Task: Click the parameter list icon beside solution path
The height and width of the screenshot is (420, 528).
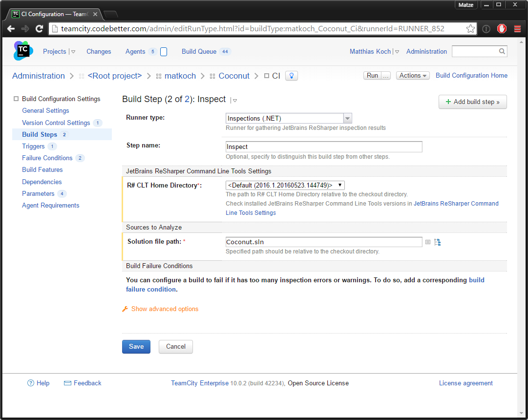Action: (428, 242)
